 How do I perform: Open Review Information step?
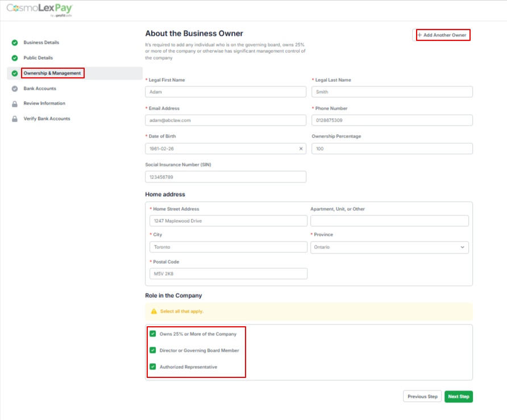coord(44,103)
